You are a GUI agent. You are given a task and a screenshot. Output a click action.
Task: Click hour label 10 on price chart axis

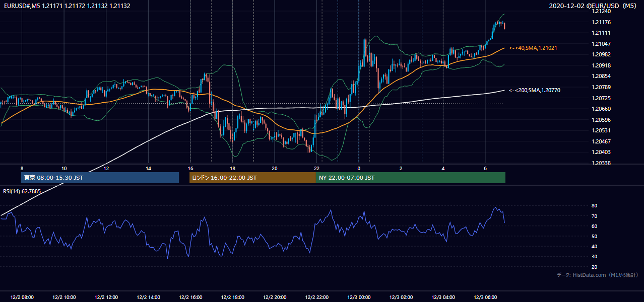64,168
